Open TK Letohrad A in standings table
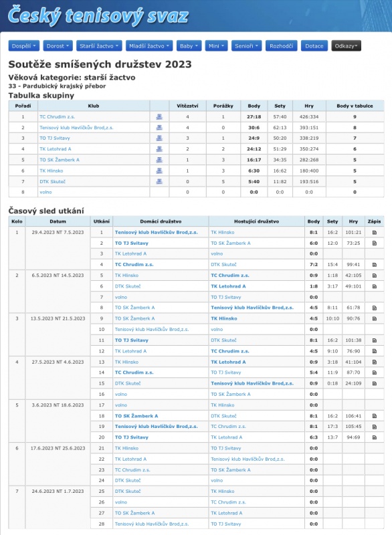The width and height of the screenshot is (392, 535). (x=56, y=149)
